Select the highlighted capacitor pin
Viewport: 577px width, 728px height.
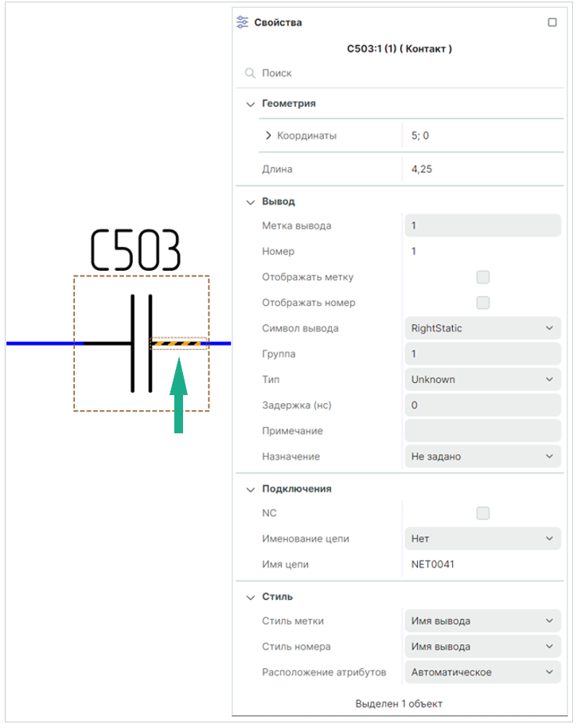(178, 343)
